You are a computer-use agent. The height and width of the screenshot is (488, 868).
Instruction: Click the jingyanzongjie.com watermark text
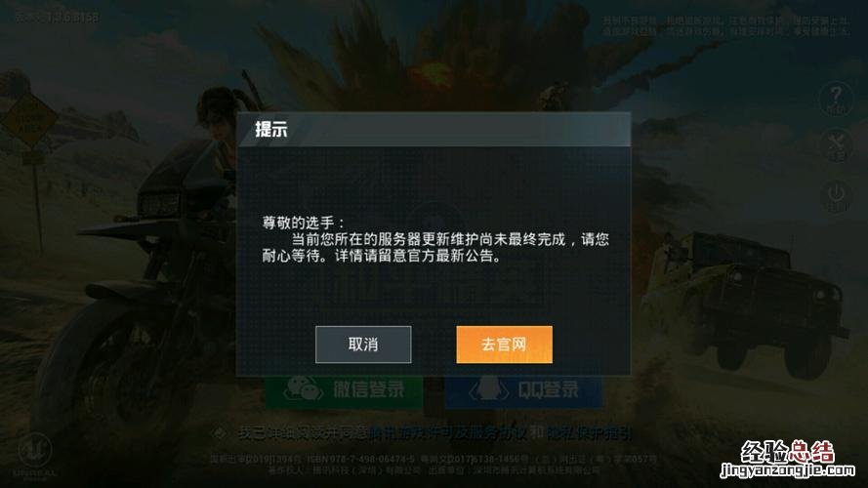787,470
